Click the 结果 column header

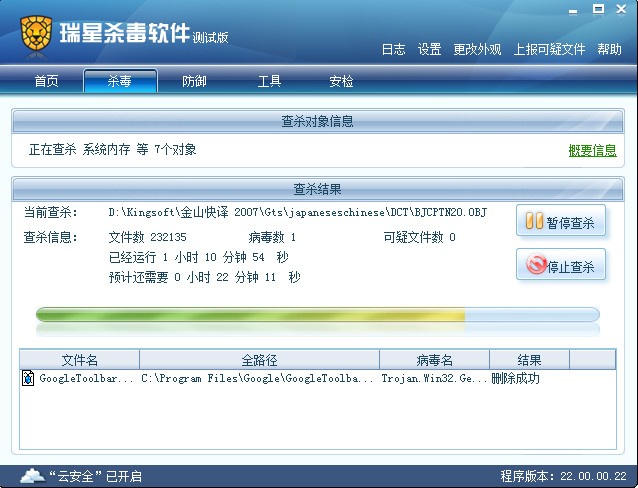(529, 360)
